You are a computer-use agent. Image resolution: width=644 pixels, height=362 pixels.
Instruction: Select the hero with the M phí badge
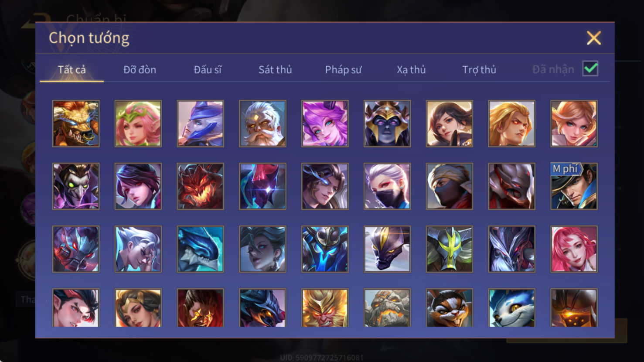click(574, 186)
